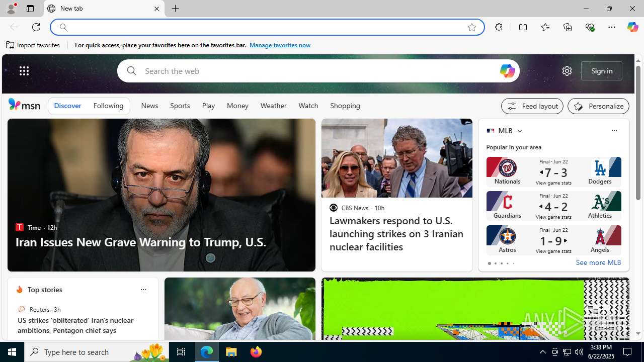The width and height of the screenshot is (644, 362).
Task: Open the Money section
Action: click(x=237, y=106)
